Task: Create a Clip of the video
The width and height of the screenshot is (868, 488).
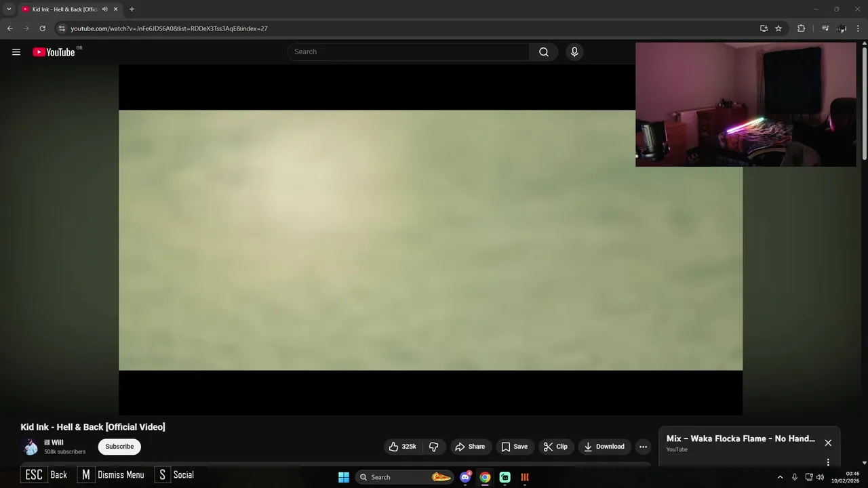Action: [x=555, y=447]
